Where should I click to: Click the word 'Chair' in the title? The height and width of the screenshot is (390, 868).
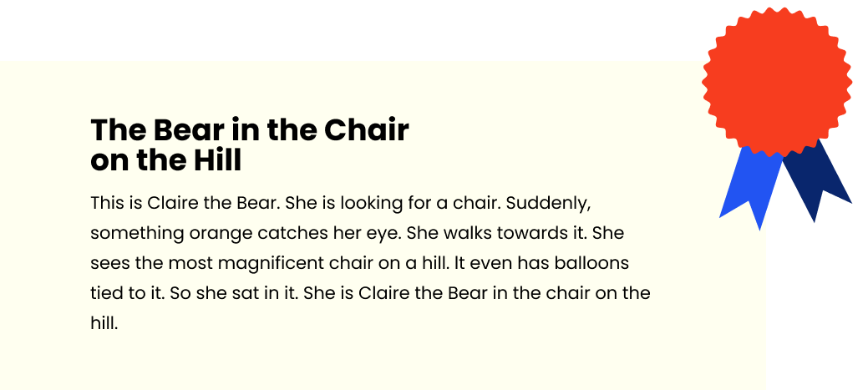tap(367, 130)
